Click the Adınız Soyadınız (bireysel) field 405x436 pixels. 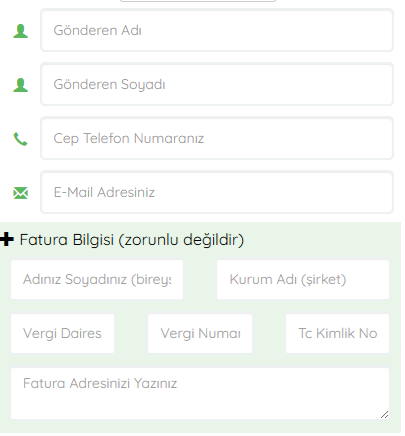[x=97, y=280]
